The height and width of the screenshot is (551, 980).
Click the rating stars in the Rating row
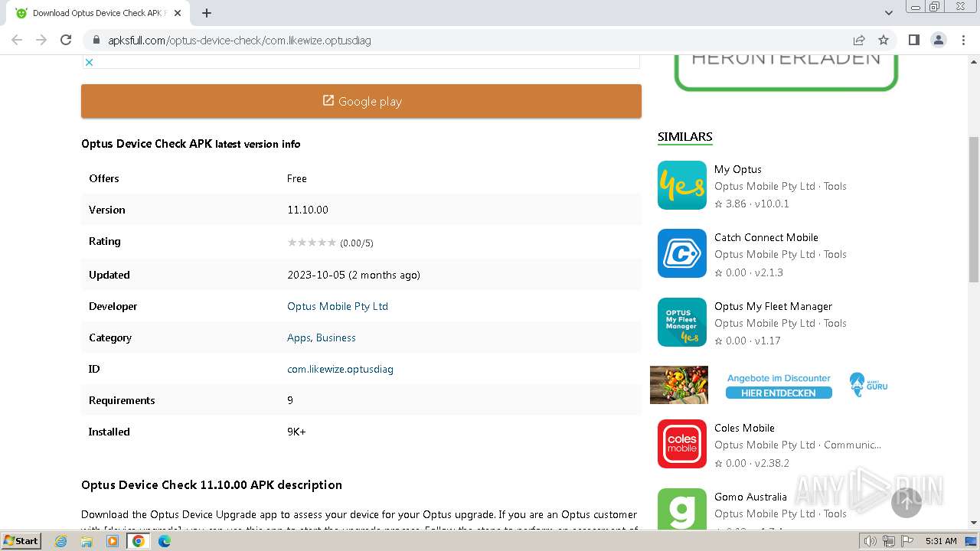312,243
